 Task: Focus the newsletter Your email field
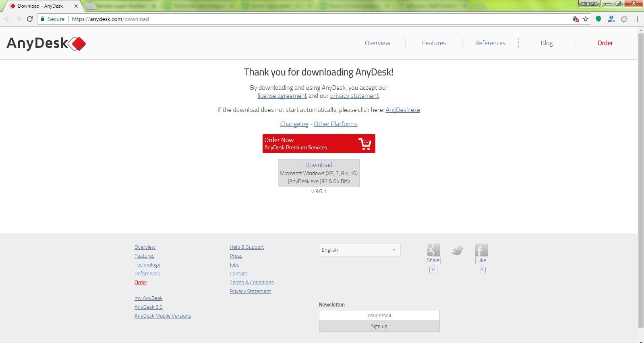coord(379,315)
